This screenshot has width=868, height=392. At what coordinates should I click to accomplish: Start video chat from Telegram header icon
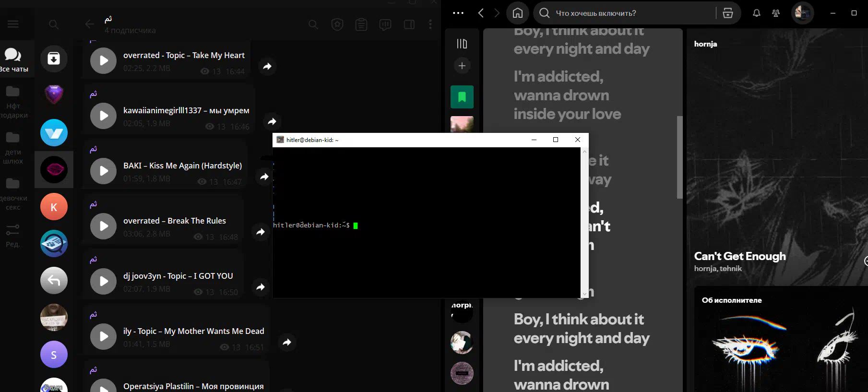[x=385, y=24]
